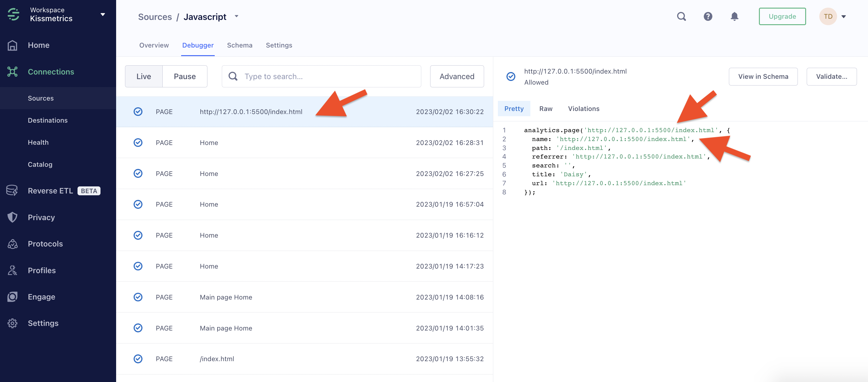Click the Reverse ETL database icon
868x382 pixels.
pyautogui.click(x=12, y=190)
